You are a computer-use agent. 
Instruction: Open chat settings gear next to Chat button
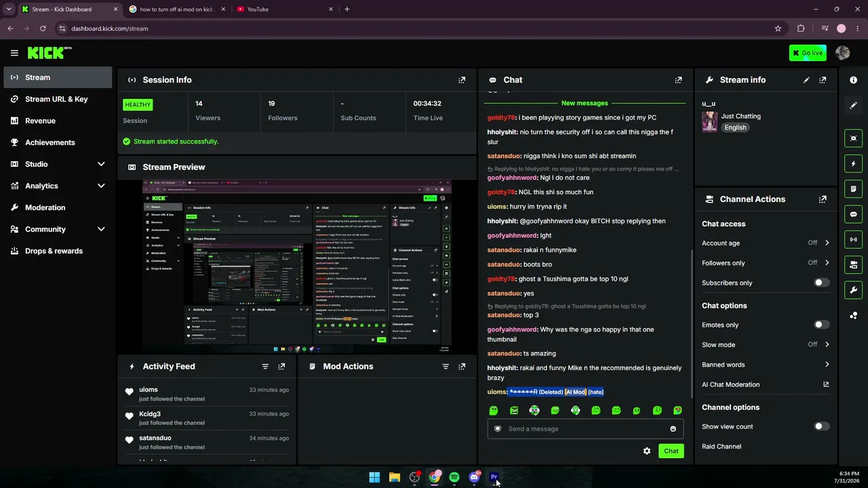click(647, 451)
